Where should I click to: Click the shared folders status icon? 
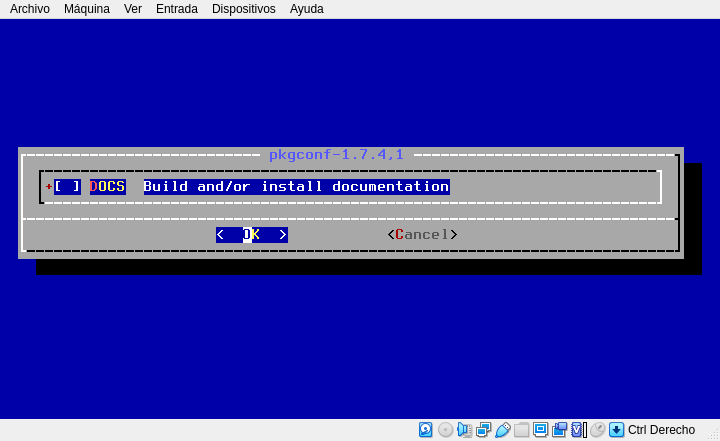522,430
